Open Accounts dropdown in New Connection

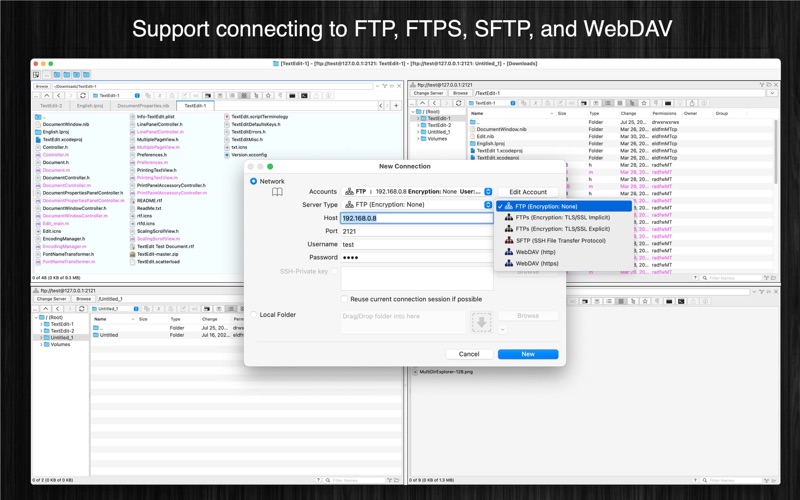[417, 192]
